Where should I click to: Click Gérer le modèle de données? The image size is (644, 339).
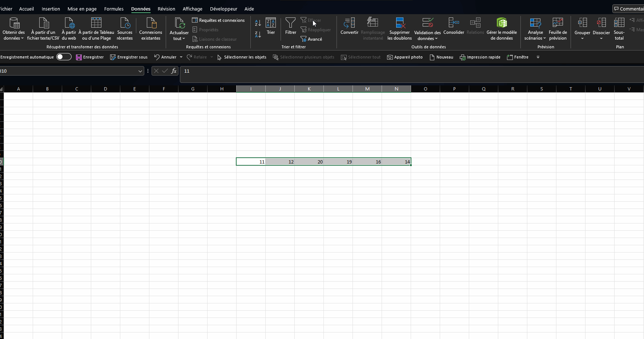click(502, 23)
